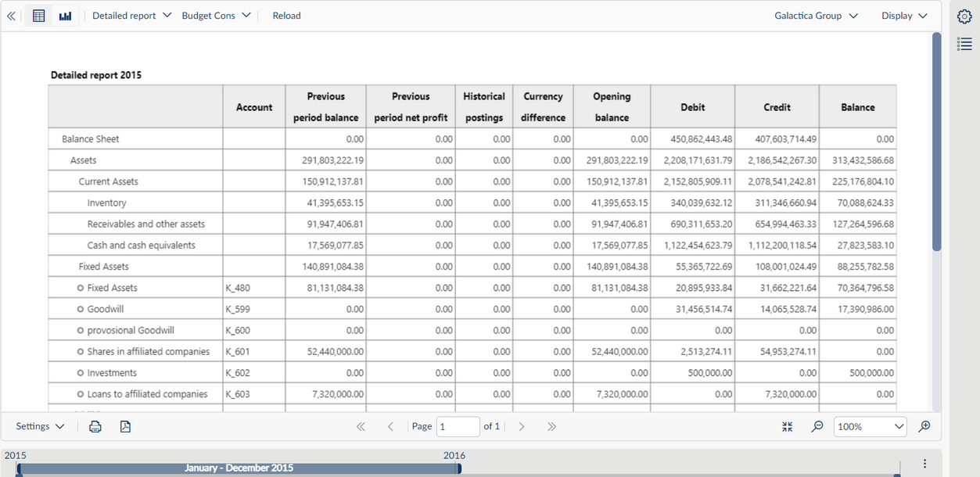Click the circle marker beside Investments row
Screen dimensions: 980x477
(x=81, y=373)
